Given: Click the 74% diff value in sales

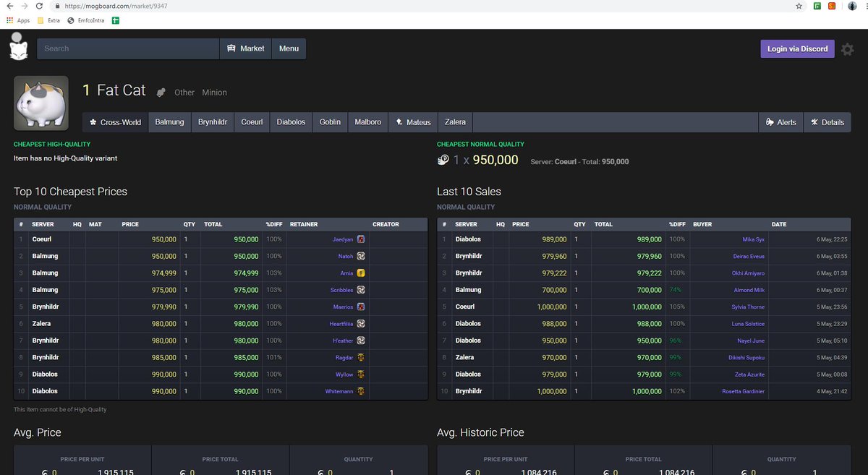Looking at the screenshot, I should click(676, 290).
